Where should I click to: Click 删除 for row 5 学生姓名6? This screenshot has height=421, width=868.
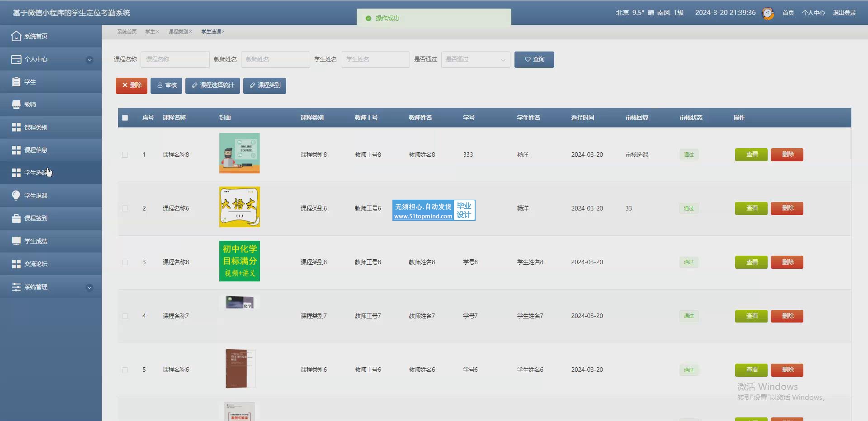tap(787, 370)
